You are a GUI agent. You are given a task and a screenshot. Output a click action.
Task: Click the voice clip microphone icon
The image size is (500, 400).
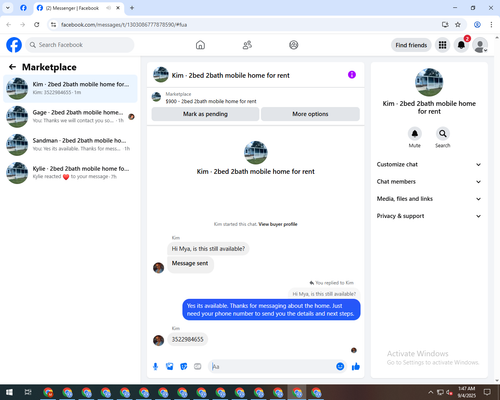coord(155,367)
